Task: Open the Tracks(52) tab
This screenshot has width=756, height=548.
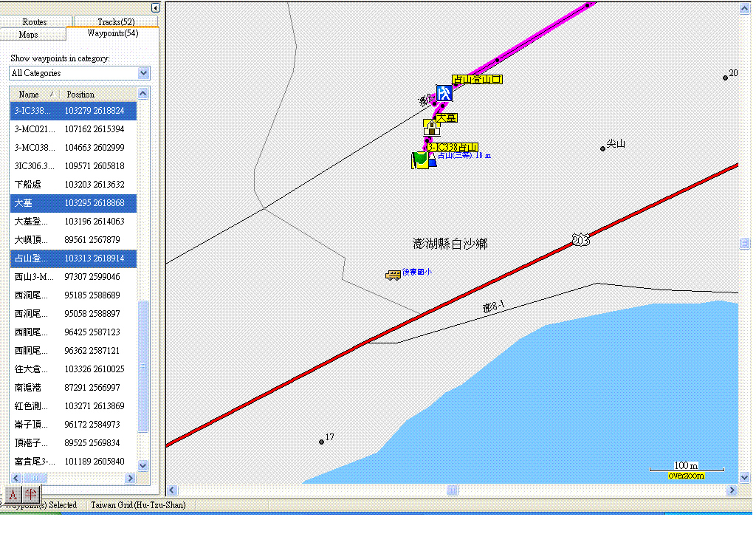Action: point(116,21)
